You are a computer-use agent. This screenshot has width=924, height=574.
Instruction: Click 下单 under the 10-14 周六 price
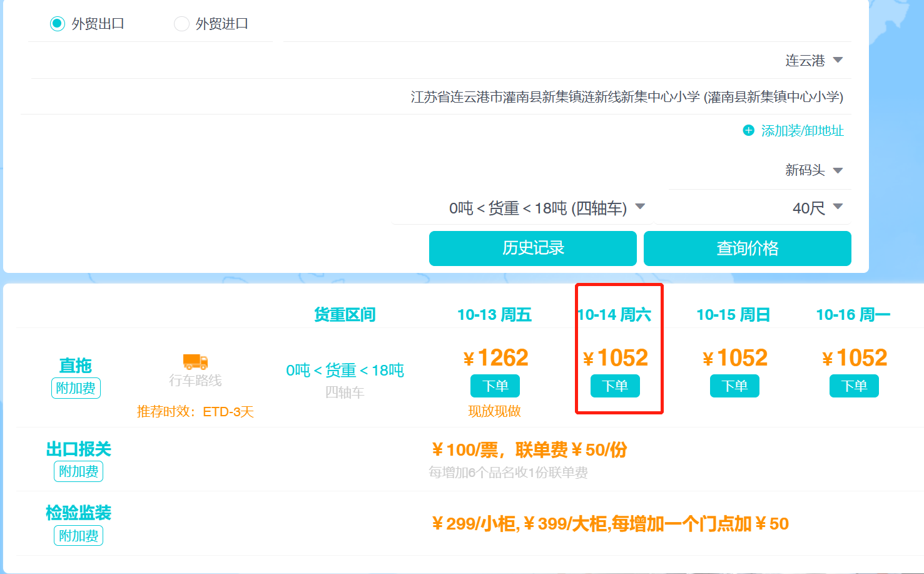pyautogui.click(x=615, y=386)
